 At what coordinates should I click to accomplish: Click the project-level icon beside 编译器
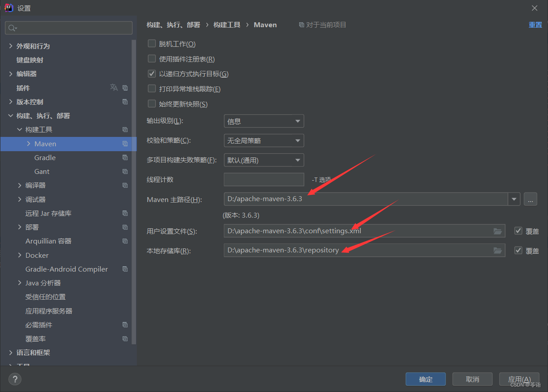[x=125, y=185]
